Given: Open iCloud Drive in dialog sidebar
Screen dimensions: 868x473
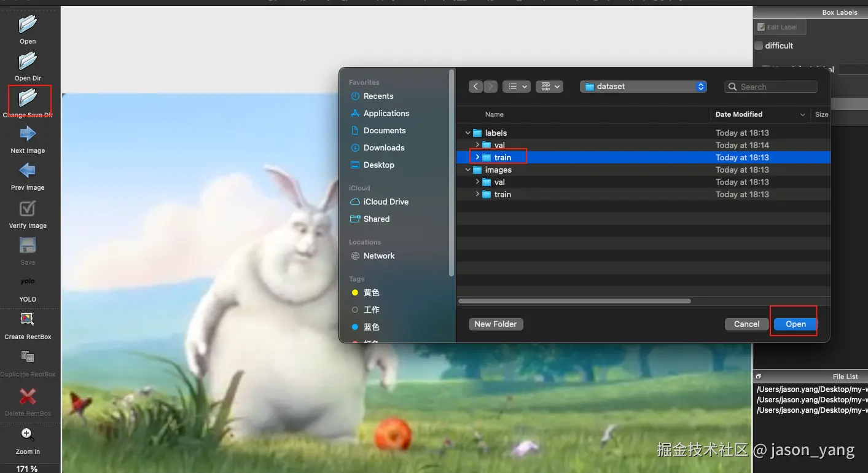Looking at the screenshot, I should pyautogui.click(x=386, y=202).
